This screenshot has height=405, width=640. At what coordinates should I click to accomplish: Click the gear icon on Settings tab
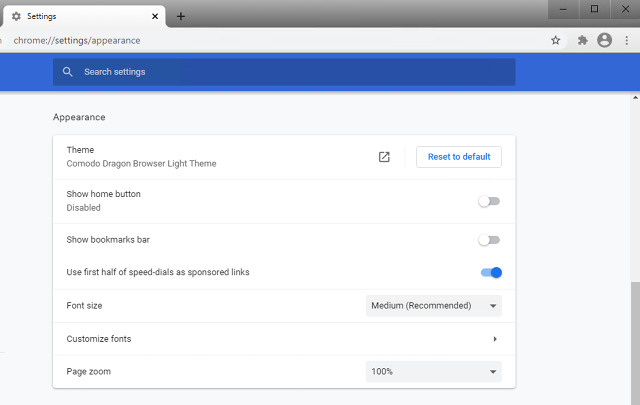pyautogui.click(x=16, y=16)
